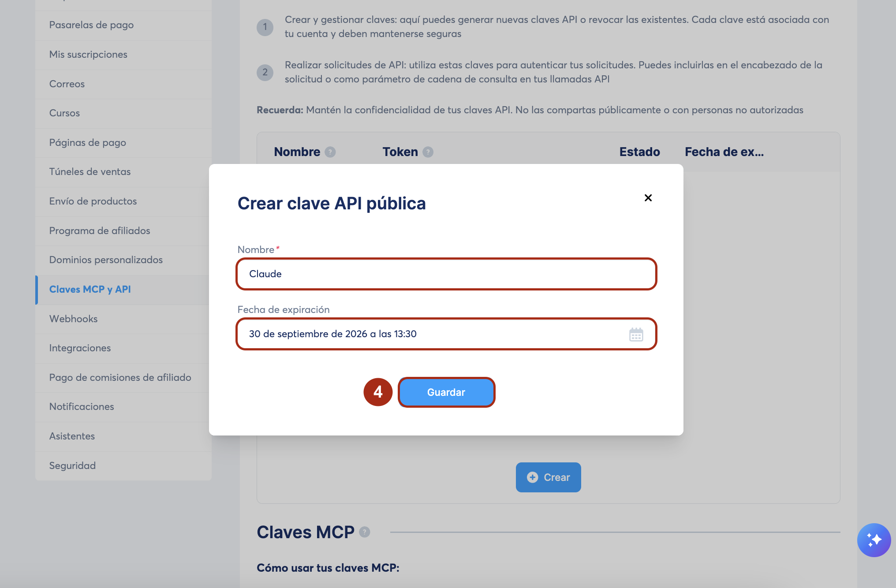Show the Token column help tooltip icon
The width and height of the screenshot is (896, 588).
tap(428, 152)
